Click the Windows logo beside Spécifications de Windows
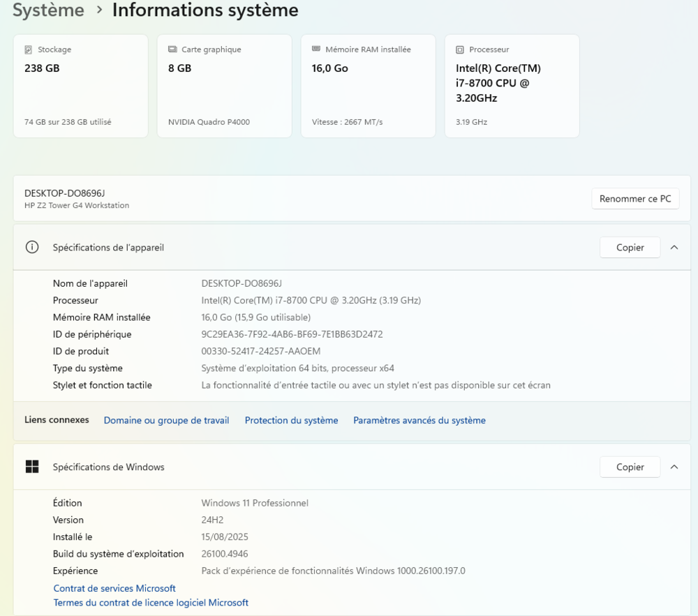This screenshot has height=616, width=698. 31,467
